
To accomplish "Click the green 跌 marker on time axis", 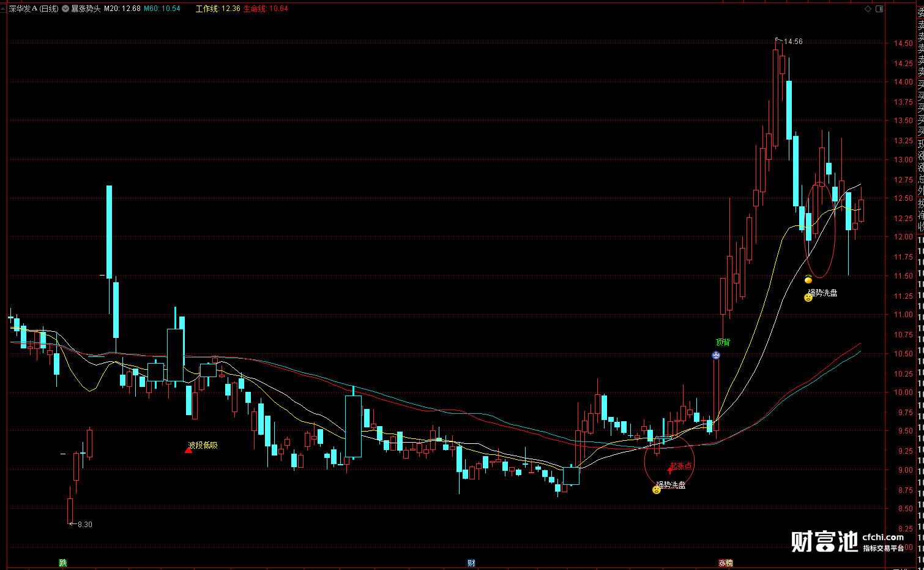I will coord(62,563).
